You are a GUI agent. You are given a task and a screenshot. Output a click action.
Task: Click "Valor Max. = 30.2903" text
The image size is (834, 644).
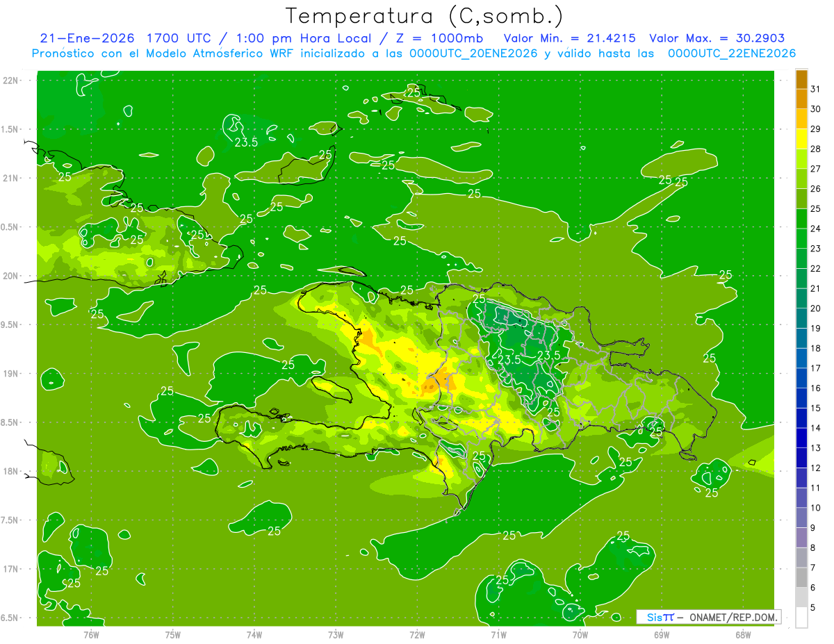click(x=717, y=38)
